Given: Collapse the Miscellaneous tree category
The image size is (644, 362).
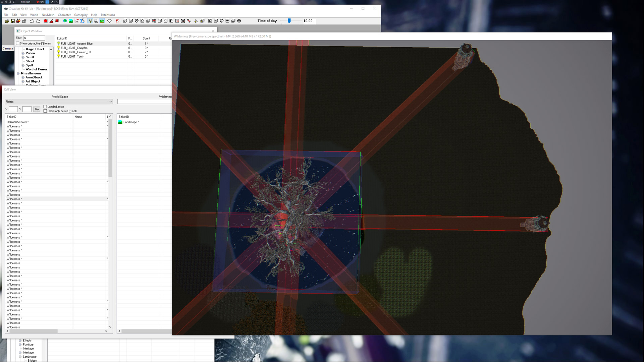Looking at the screenshot, I should pyautogui.click(x=18, y=73).
